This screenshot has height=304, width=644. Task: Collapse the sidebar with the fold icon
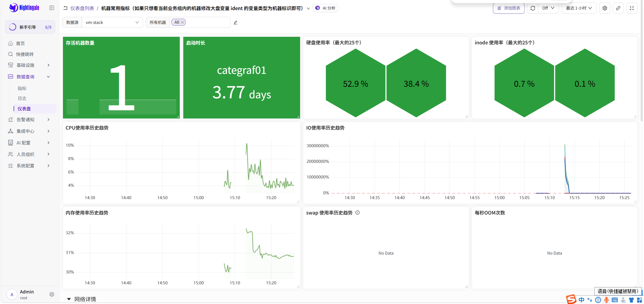[52, 8]
